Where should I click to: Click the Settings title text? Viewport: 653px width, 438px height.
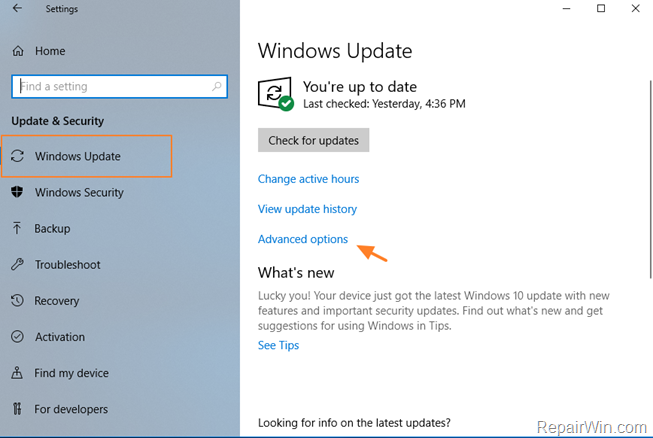coord(62,9)
